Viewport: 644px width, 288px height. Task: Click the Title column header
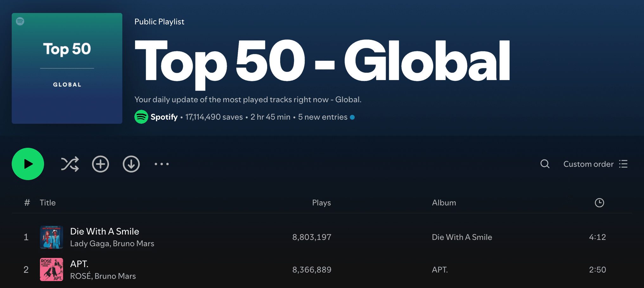pyautogui.click(x=48, y=203)
